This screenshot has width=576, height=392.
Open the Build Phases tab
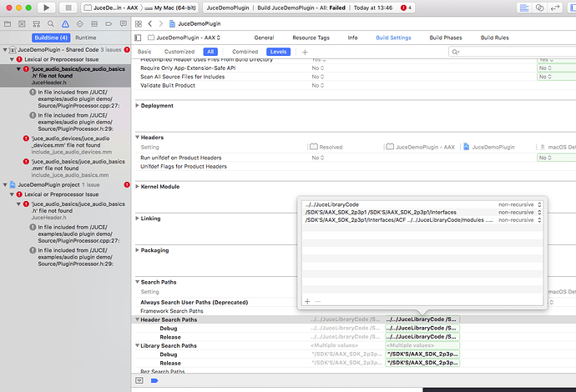[x=446, y=38]
